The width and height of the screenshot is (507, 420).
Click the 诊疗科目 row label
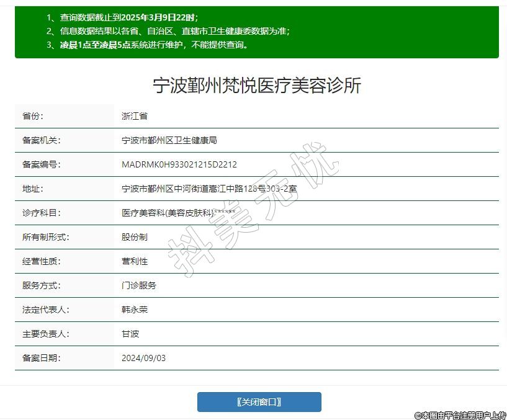coord(42,213)
